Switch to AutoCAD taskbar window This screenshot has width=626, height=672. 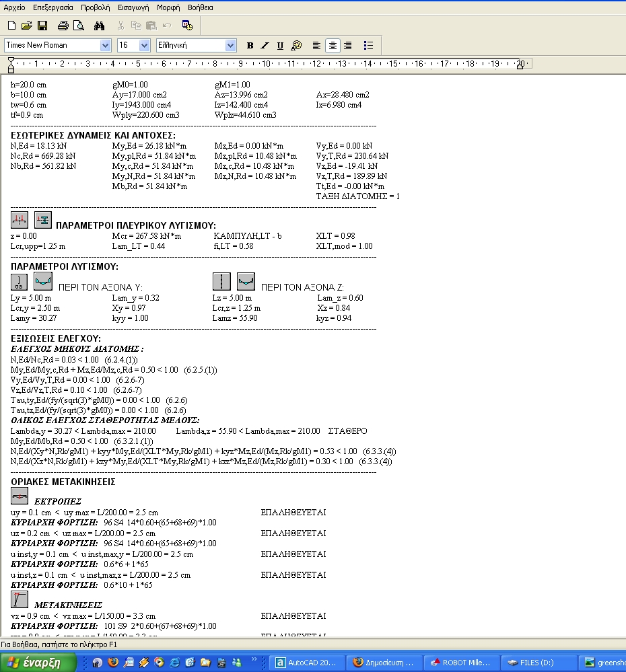[309, 663]
